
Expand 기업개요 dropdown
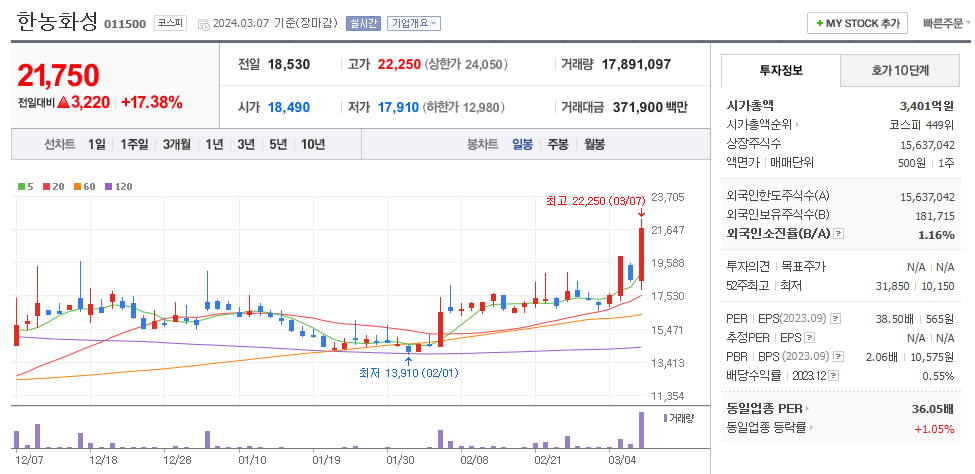(x=414, y=24)
